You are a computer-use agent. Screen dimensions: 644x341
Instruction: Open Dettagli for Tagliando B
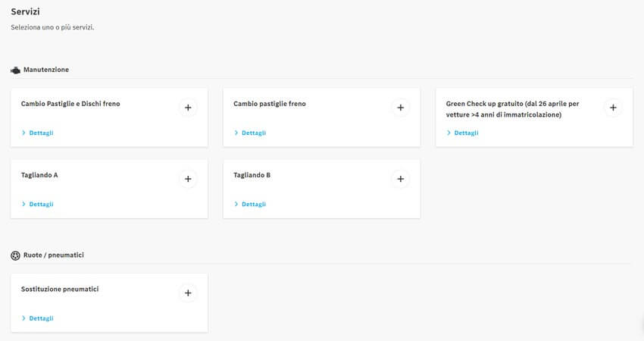(253, 204)
